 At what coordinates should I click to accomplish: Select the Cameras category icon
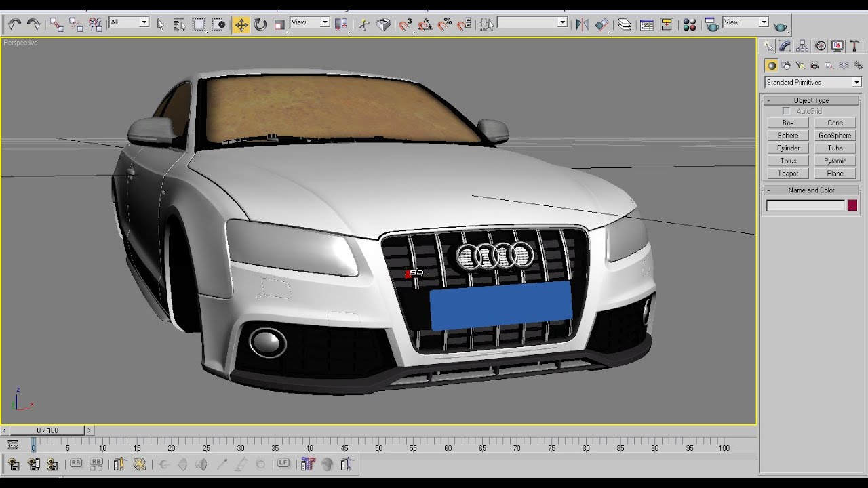pyautogui.click(x=814, y=66)
